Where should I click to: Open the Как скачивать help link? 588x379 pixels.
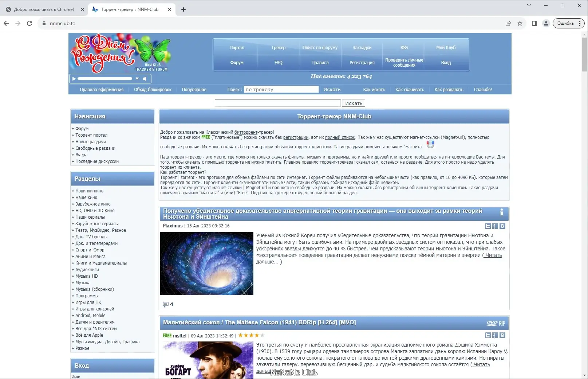click(410, 90)
